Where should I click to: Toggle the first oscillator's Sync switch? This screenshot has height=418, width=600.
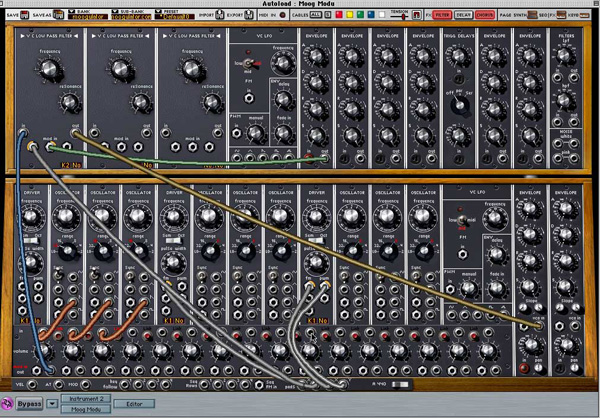pyautogui.click(x=59, y=274)
